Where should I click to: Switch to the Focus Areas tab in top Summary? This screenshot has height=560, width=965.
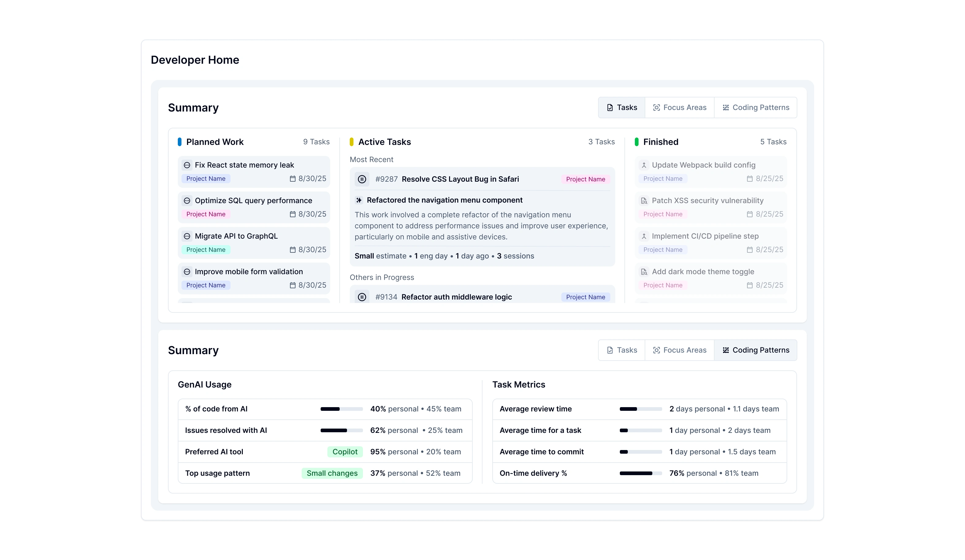[680, 108]
